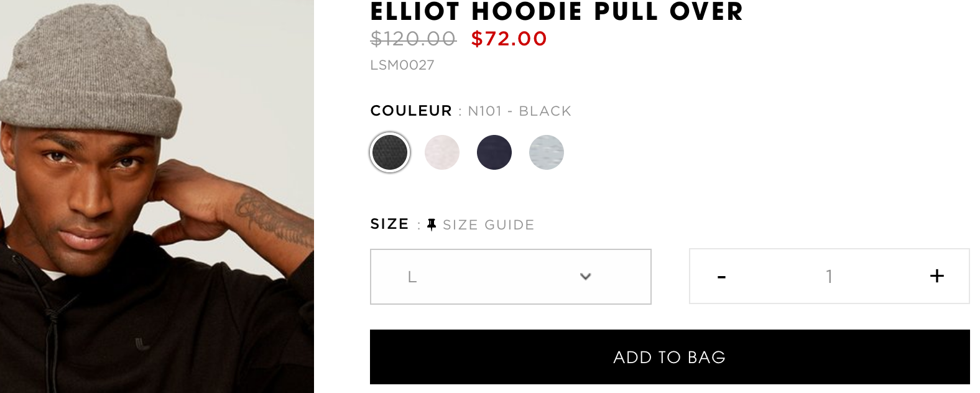The image size is (980, 393).
Task: Click the quantity field showing 1
Action: (x=829, y=276)
